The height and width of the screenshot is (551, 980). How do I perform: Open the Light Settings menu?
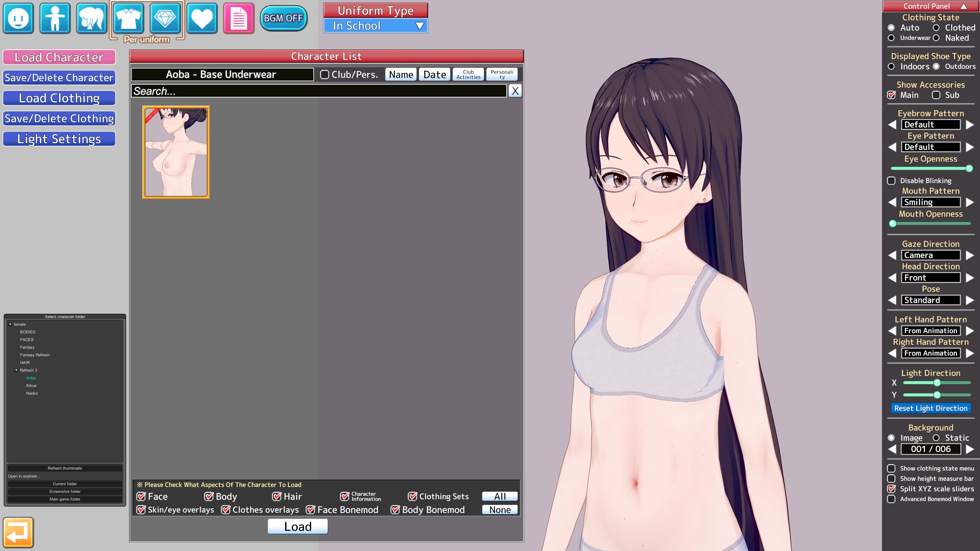tap(59, 139)
